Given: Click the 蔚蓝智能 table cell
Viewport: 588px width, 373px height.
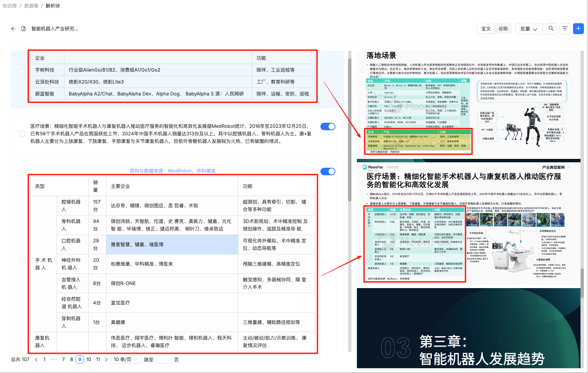Looking at the screenshot, I should coord(47,94).
